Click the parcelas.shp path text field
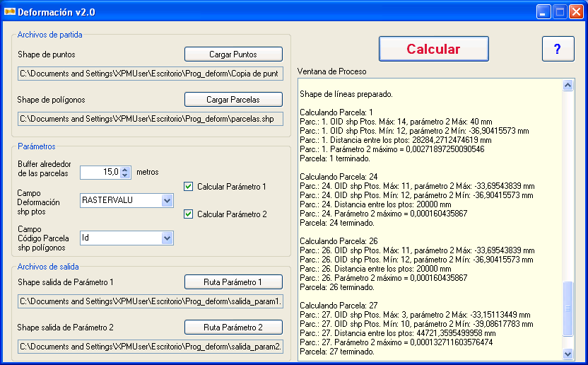This screenshot has width=588, height=365. coord(150,119)
